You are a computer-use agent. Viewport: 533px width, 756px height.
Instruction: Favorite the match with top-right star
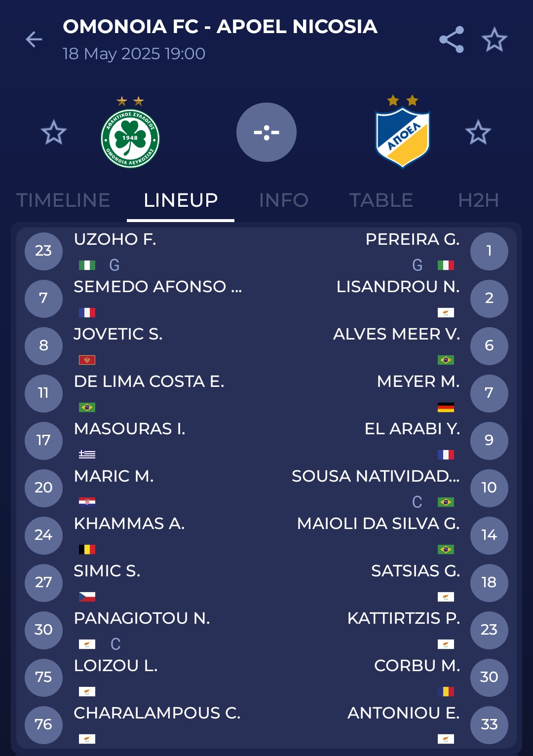coord(495,39)
